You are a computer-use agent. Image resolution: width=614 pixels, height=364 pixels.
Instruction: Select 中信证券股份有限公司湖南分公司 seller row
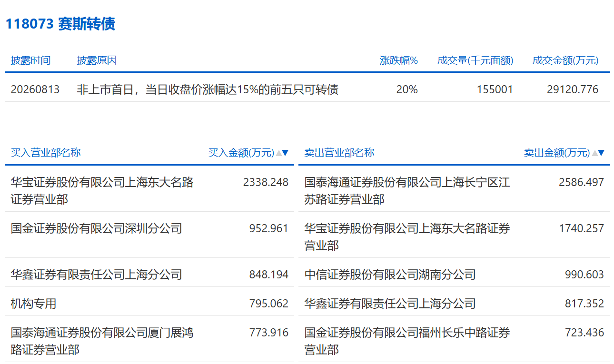point(390,275)
